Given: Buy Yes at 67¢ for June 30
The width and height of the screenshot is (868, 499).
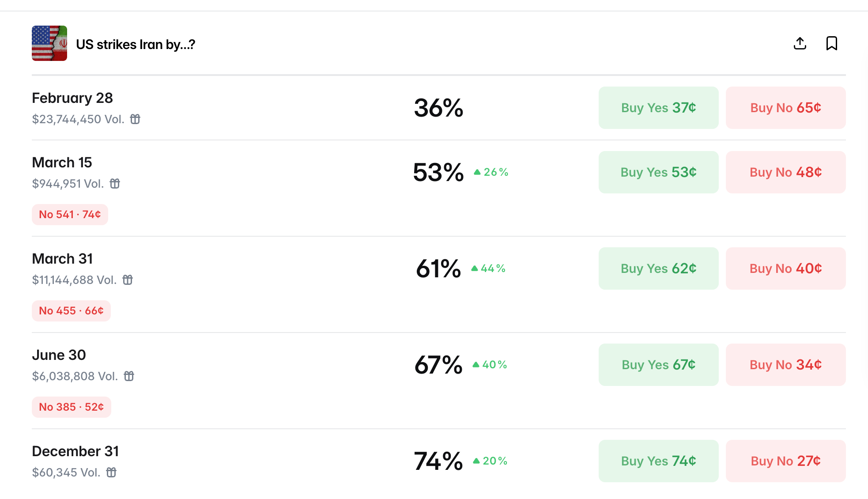Looking at the screenshot, I should pos(659,365).
